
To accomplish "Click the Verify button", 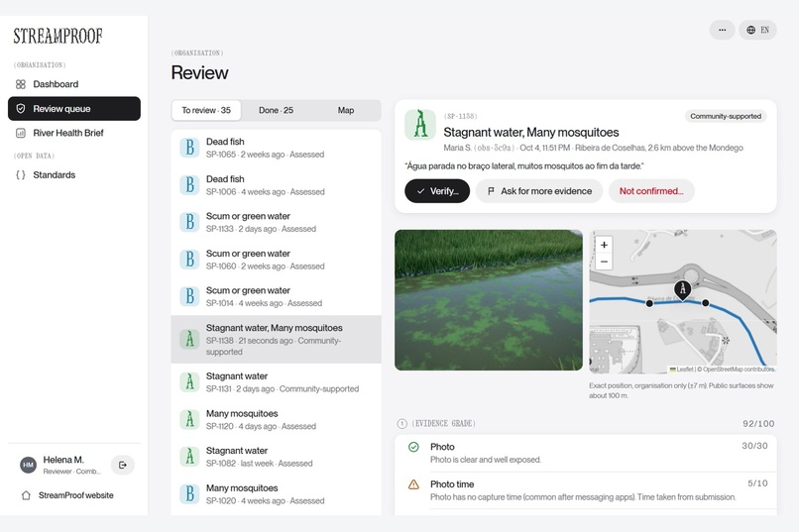I will pyautogui.click(x=437, y=191).
